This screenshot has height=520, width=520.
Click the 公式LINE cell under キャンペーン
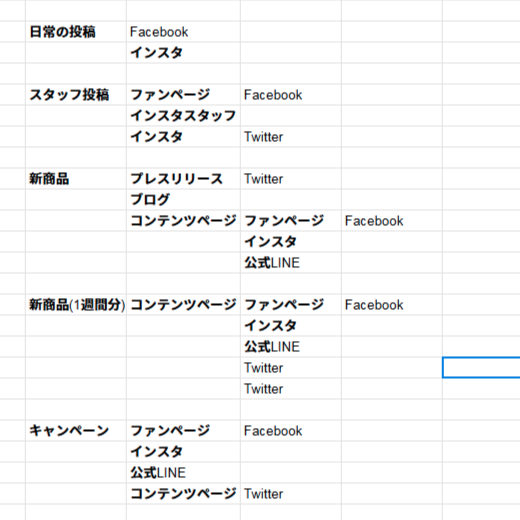point(183,473)
